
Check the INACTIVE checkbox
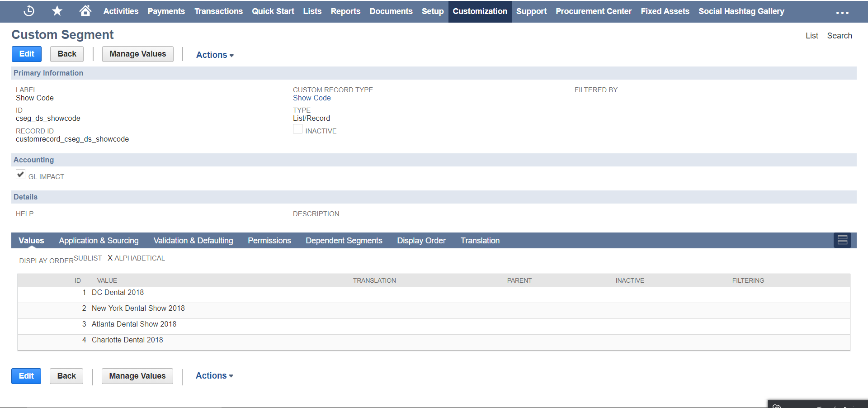tap(297, 129)
